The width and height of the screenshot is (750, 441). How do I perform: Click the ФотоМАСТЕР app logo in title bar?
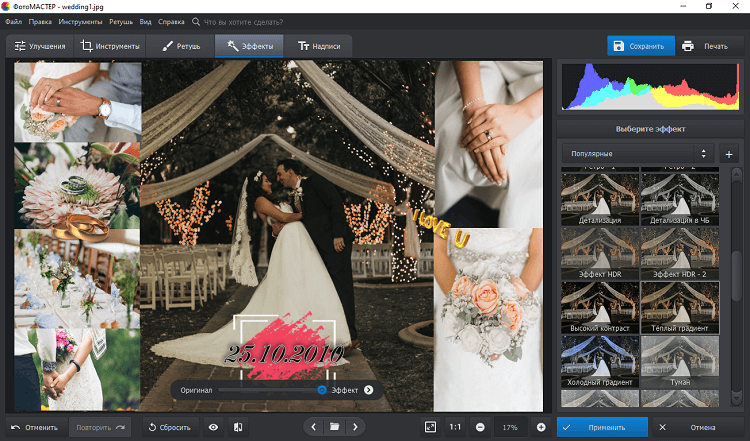[x=5, y=6]
